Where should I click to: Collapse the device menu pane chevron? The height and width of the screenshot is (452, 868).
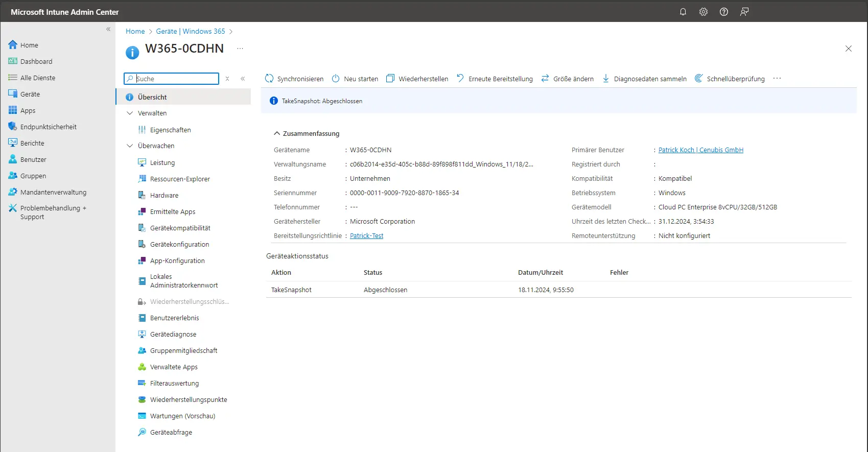pos(243,79)
